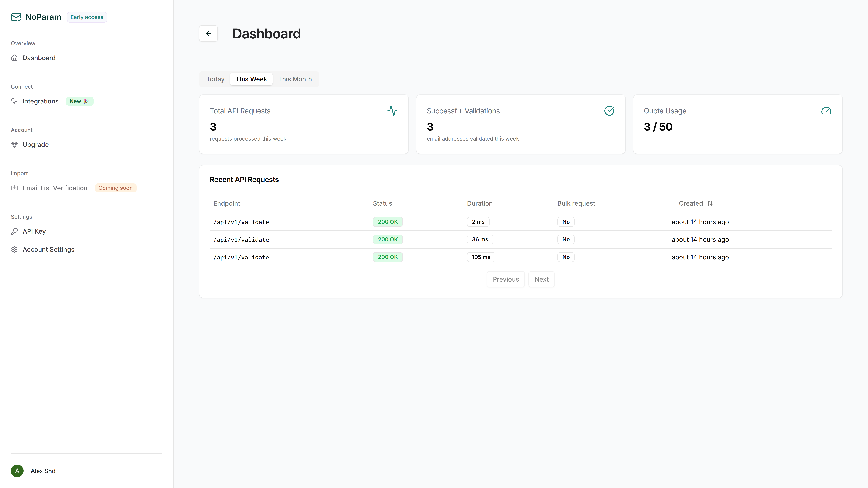Viewport: 868px width, 488px height.
Task: Click the Status column header
Action: [x=382, y=203]
